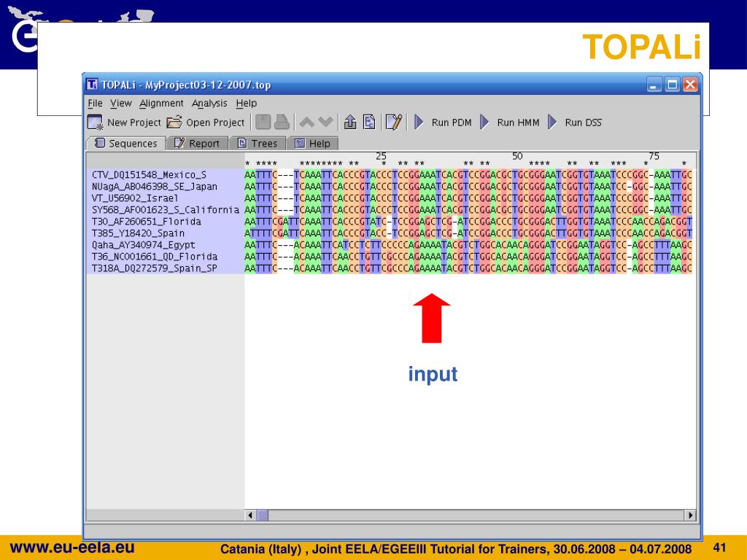This screenshot has width=747, height=560.
Task: Open the Alignment menu
Action: tap(161, 104)
